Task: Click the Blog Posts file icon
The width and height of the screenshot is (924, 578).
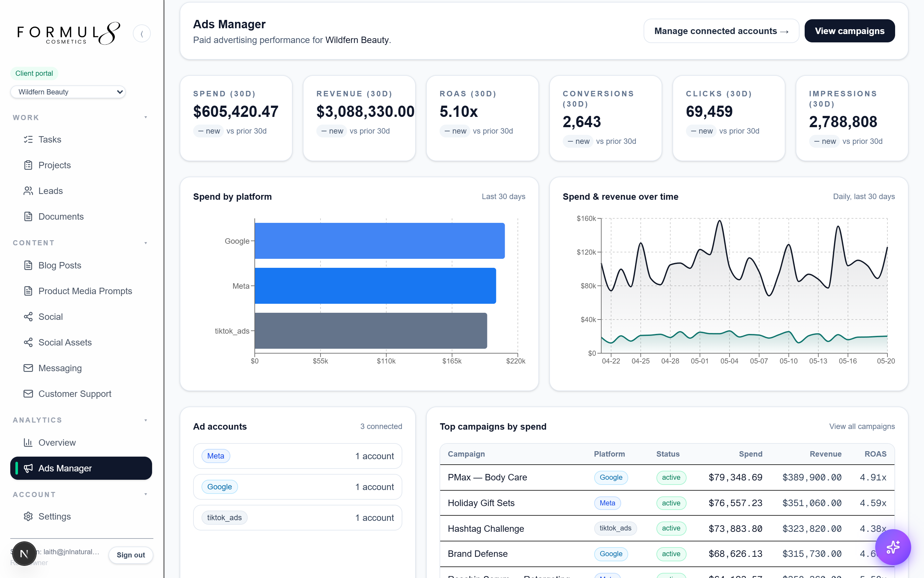Action: [28, 265]
